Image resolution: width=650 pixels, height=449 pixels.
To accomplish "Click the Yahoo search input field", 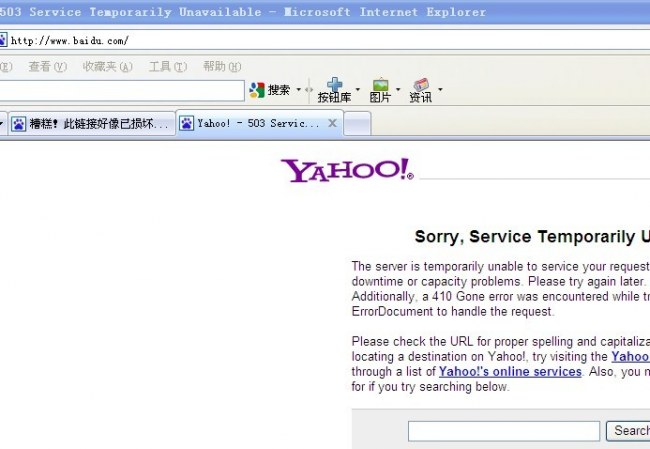I will pyautogui.click(x=504, y=431).
